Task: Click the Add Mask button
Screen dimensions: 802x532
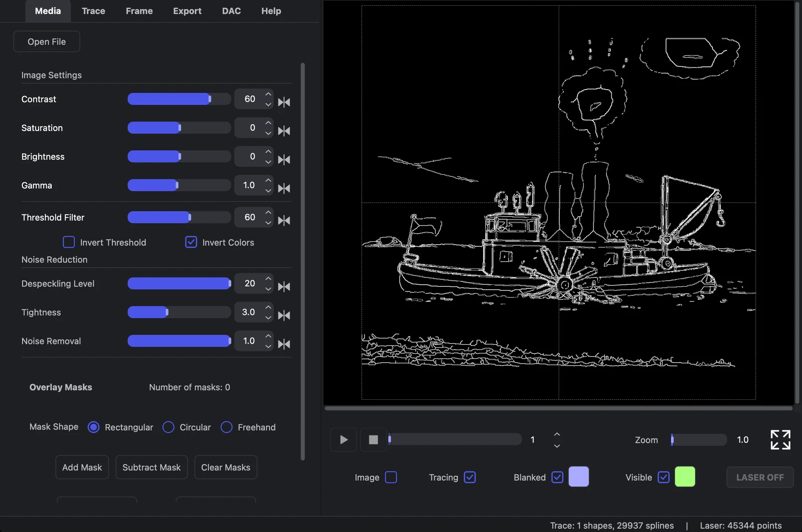Action: pyautogui.click(x=82, y=467)
